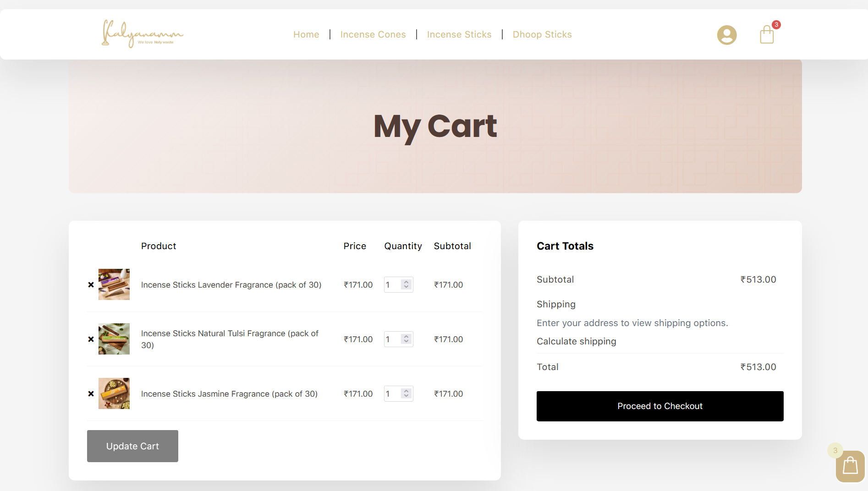Go to the Home menu item
Viewport: 868px width, 491px height.
click(x=306, y=34)
